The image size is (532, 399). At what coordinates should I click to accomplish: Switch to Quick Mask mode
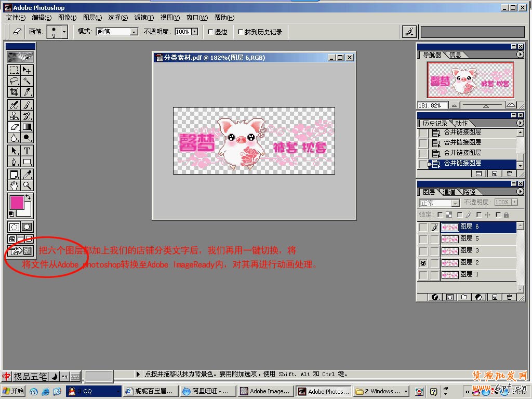tap(27, 227)
